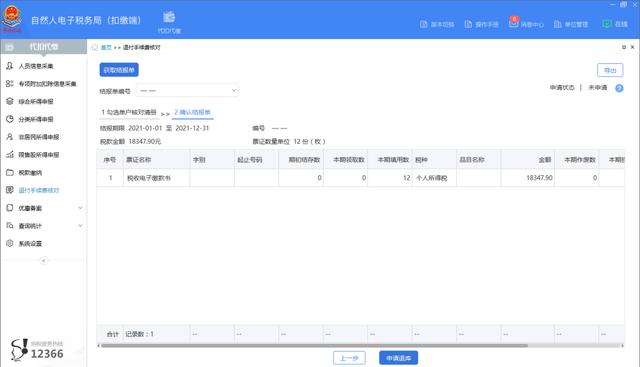The height and width of the screenshot is (367, 640).
Task: Expand the 查询统计 submenu chevron
Action: click(80, 225)
